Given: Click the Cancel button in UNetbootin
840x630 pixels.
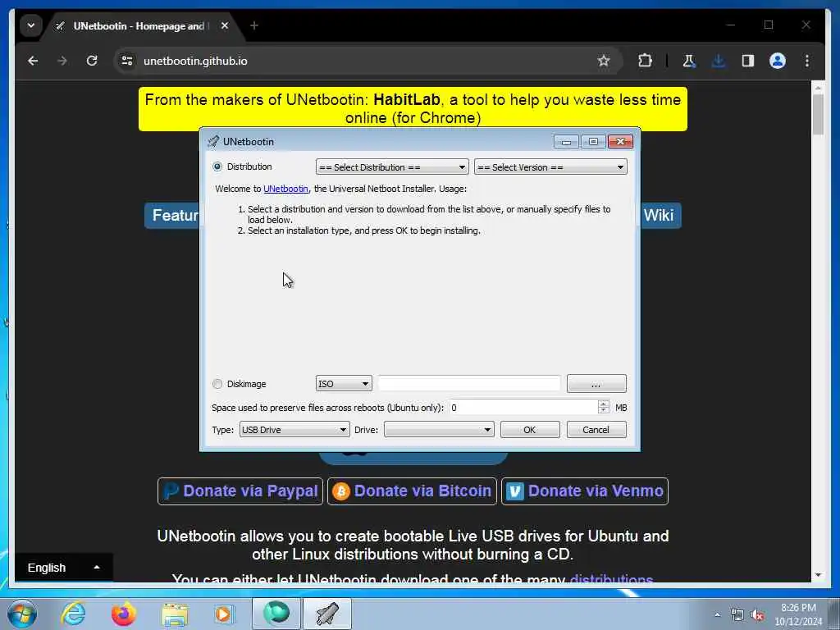Looking at the screenshot, I should (x=596, y=430).
